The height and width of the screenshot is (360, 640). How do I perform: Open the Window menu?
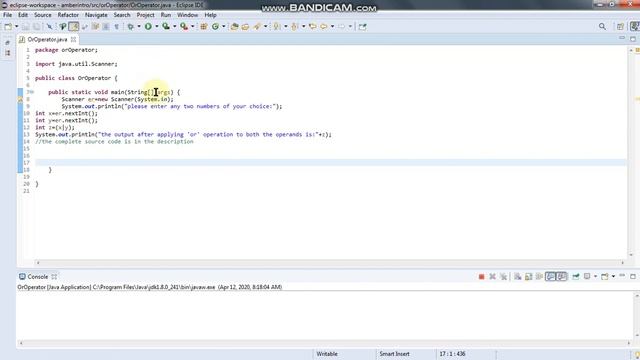point(187,15)
